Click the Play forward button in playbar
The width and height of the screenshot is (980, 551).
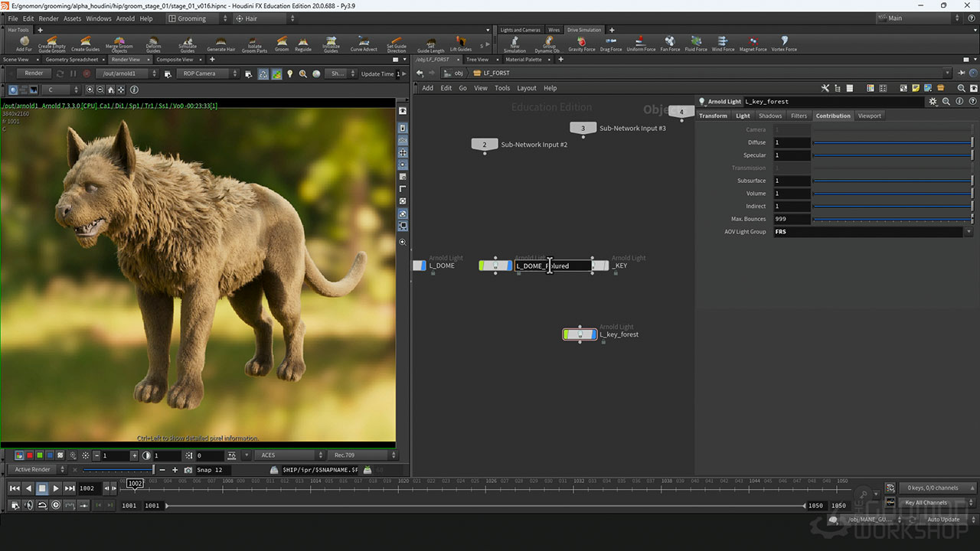pos(56,488)
